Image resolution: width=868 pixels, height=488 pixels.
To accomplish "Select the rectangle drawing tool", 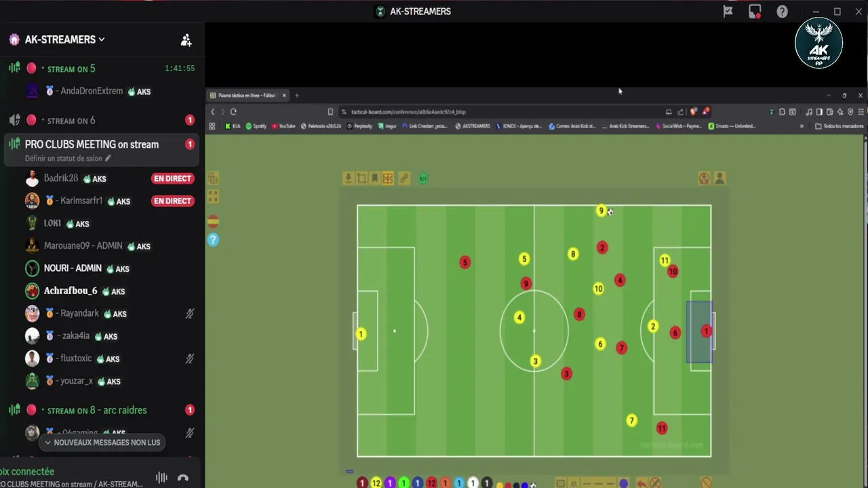I will pyautogui.click(x=560, y=483).
